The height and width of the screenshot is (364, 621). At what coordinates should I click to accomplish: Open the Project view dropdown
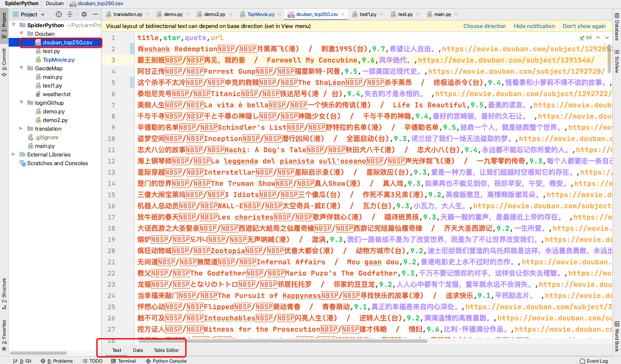pos(29,14)
